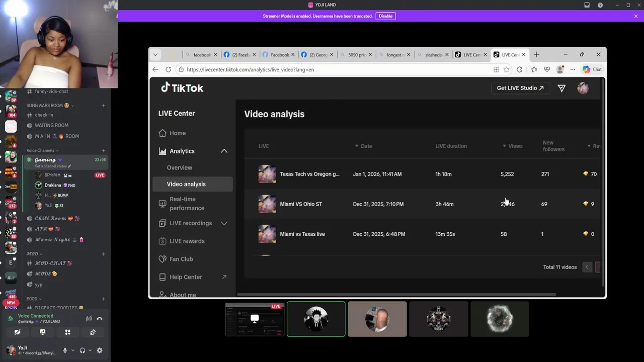Viewport: 644px width, 362px height.
Task: Mute the Discord microphone
Action: (64, 350)
